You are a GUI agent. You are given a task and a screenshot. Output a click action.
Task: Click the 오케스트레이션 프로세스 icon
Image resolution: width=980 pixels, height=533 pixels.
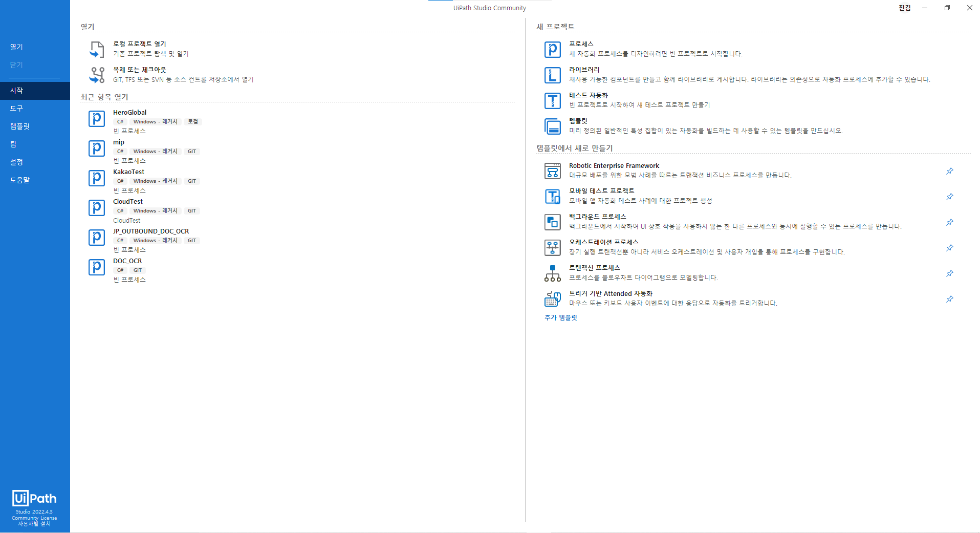point(553,248)
